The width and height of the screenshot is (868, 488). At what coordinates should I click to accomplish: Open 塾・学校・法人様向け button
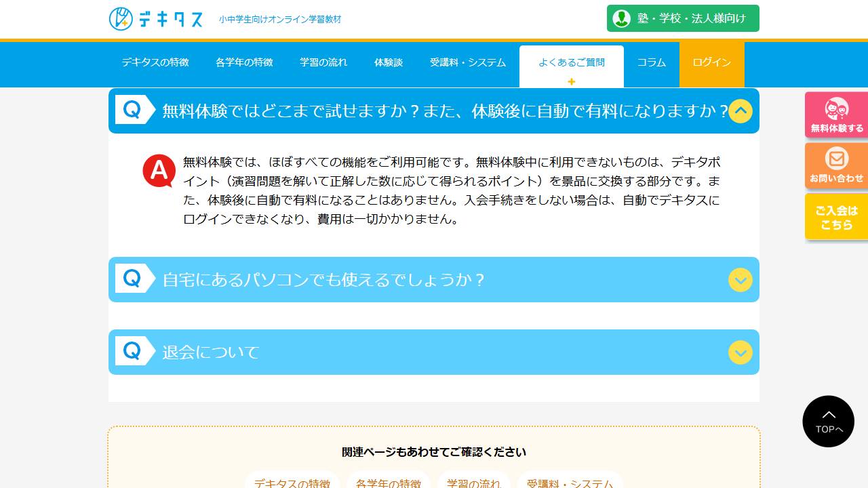[683, 18]
